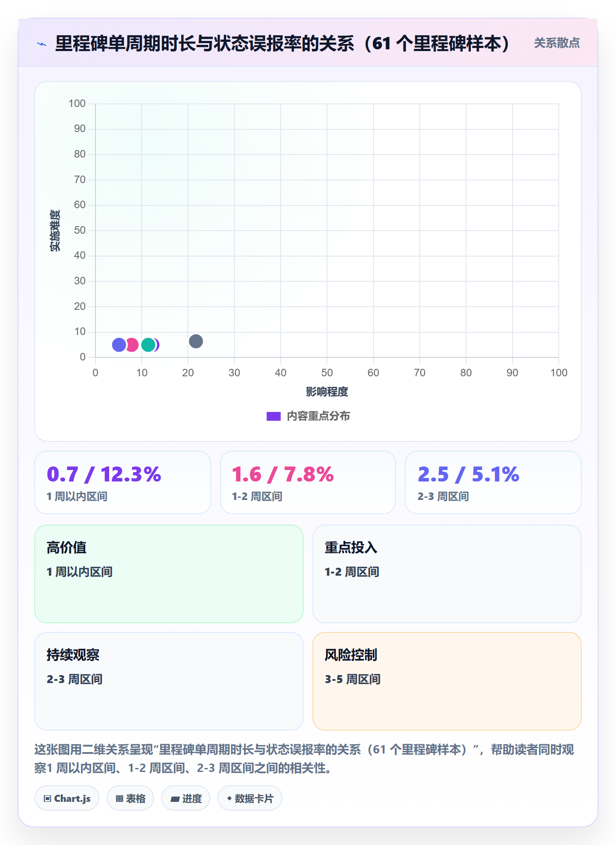The width and height of the screenshot is (616, 845).
Task: Open the 1.6 / 7.8% data card
Action: coord(308,482)
